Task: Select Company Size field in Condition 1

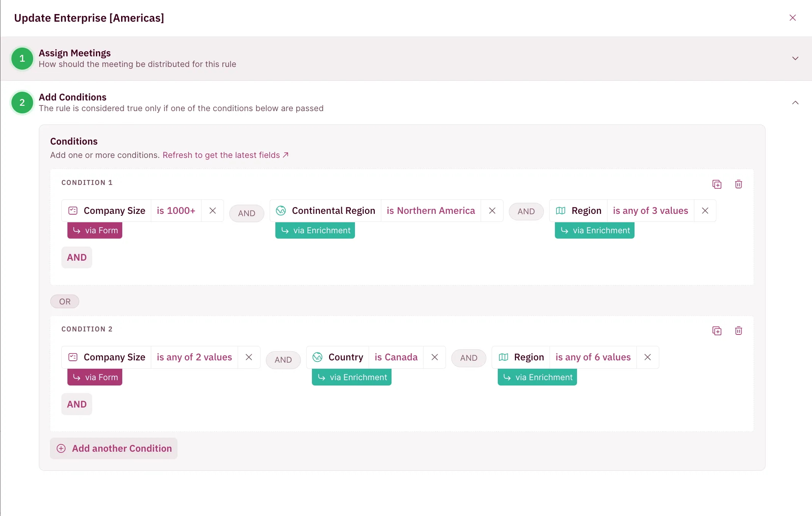Action: tap(107, 210)
